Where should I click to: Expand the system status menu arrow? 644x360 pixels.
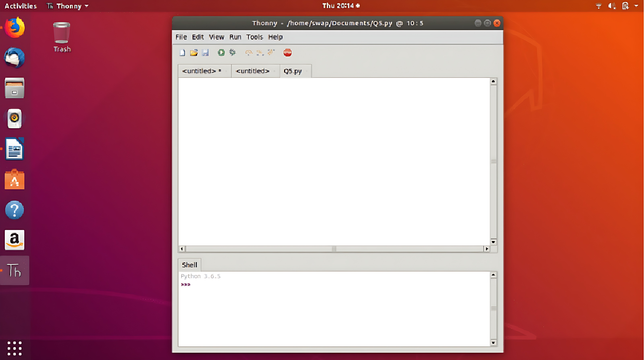(636, 6)
